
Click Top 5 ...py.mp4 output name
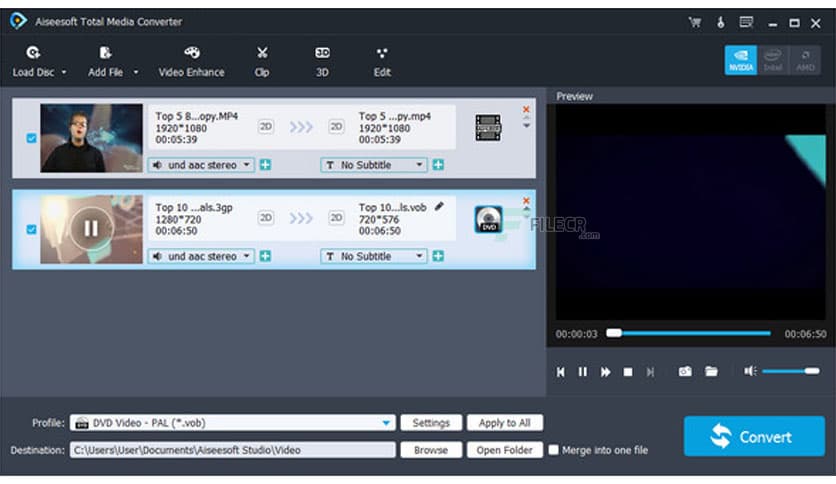click(x=395, y=116)
